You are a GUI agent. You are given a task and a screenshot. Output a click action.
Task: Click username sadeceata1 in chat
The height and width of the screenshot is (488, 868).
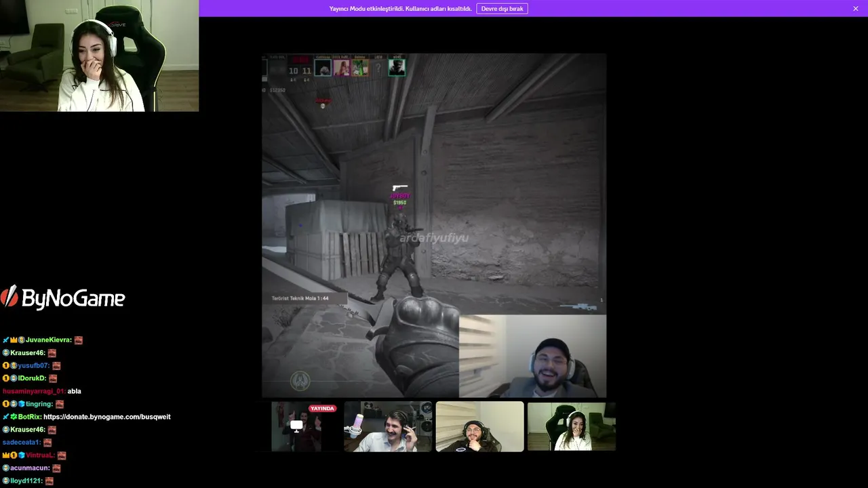point(22,443)
